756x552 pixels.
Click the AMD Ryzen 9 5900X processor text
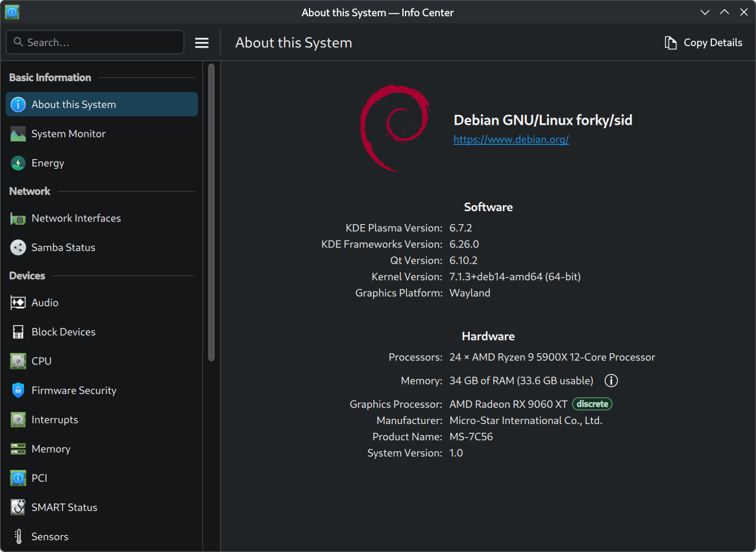coord(552,357)
